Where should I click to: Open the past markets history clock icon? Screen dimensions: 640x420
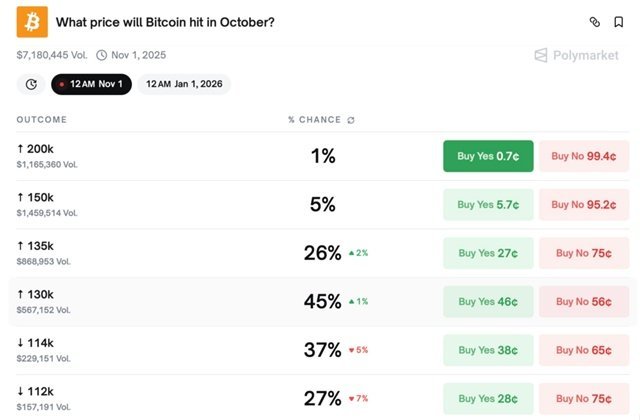coord(31,84)
